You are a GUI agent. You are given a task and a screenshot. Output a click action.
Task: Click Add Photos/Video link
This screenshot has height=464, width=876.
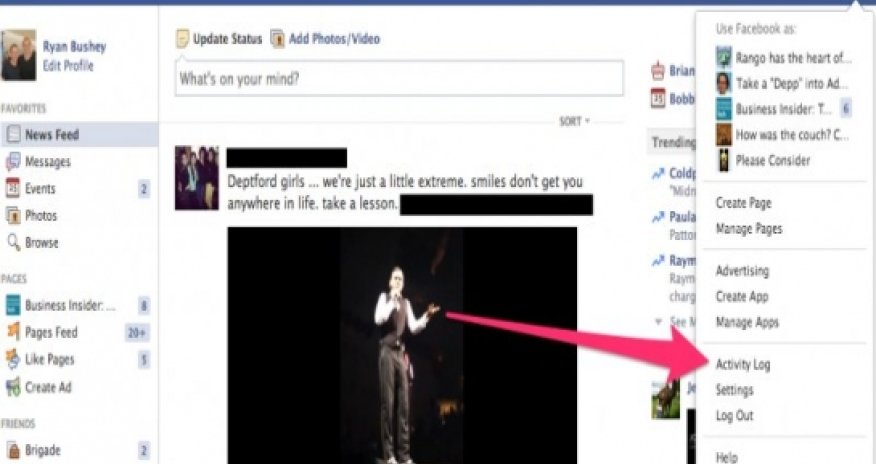pos(334,39)
